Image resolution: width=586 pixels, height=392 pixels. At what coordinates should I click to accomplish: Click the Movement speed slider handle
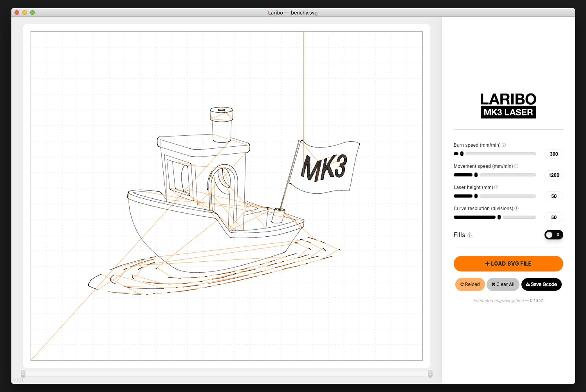(476, 175)
